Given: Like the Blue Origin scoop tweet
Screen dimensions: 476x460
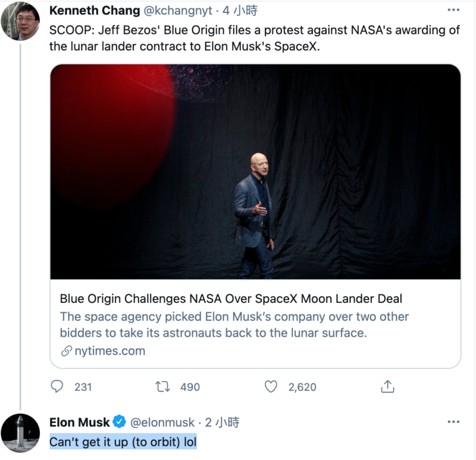Looking at the screenshot, I should 271,387.
